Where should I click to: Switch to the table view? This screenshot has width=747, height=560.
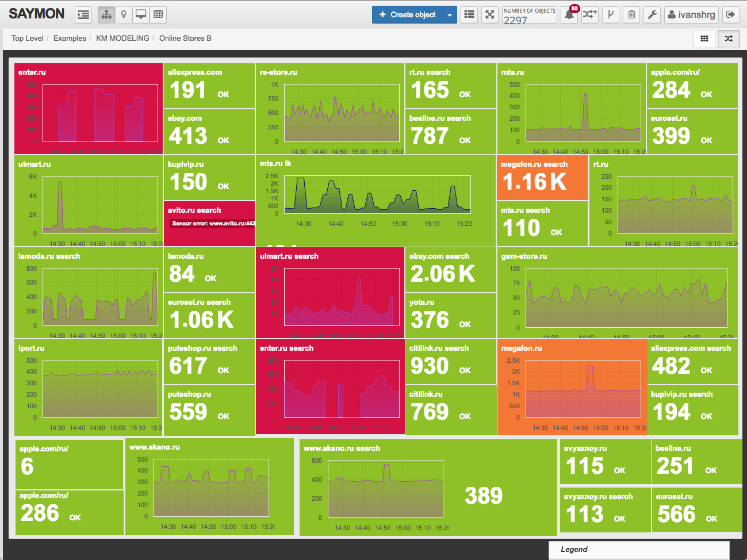(158, 15)
